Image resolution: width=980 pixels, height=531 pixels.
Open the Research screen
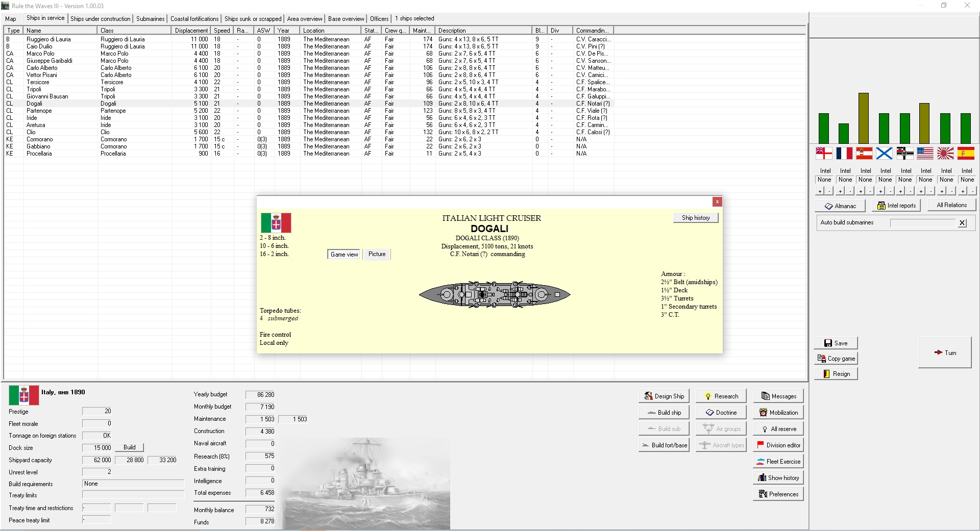[721, 396]
